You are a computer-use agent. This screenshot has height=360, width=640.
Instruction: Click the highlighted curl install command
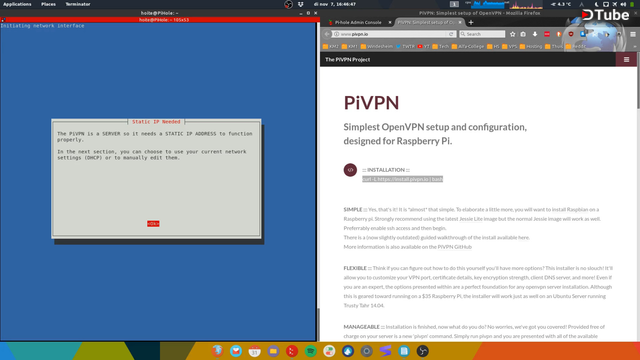[x=402, y=179]
